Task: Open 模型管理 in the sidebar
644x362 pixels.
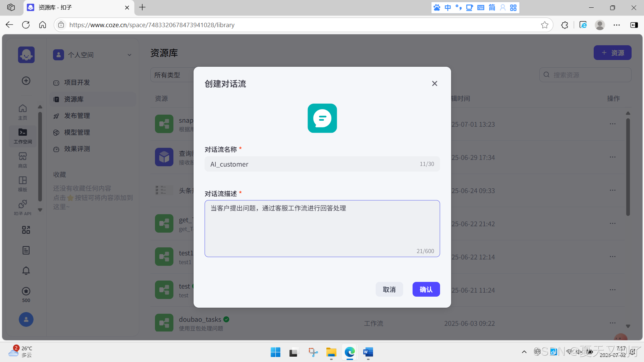Action: 77,132
